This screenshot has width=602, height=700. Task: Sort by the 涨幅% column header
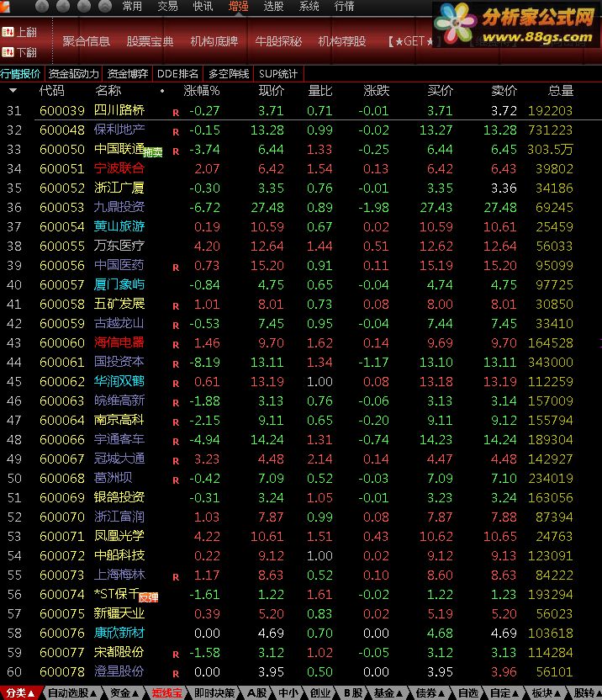click(x=202, y=91)
